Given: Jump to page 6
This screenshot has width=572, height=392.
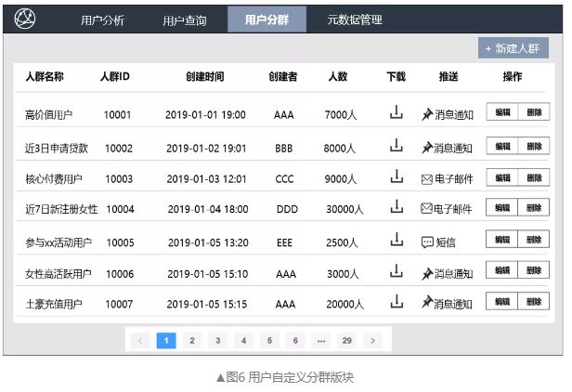Looking at the screenshot, I should pos(295,341).
